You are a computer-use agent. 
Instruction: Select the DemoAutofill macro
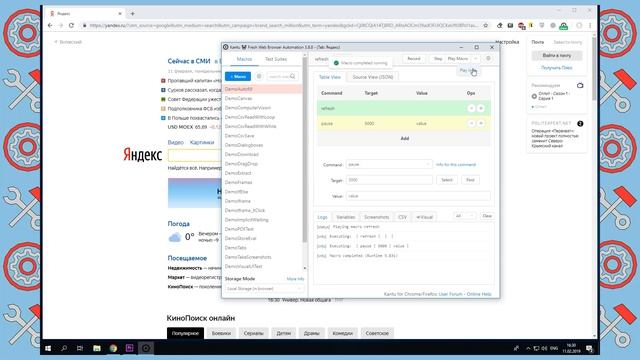coord(262,89)
